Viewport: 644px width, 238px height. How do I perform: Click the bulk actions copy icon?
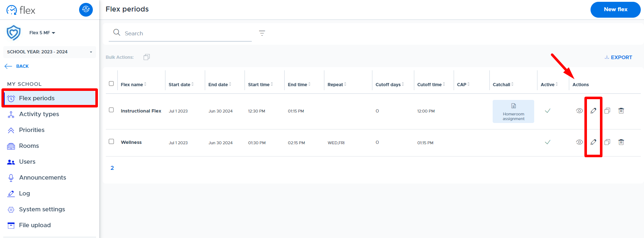147,57
